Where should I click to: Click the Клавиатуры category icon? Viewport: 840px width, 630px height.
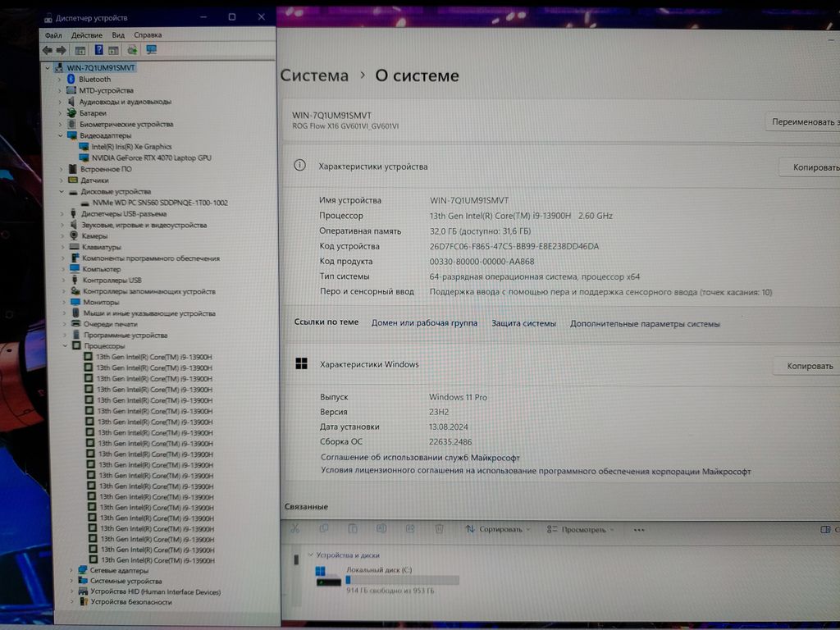tap(74, 247)
